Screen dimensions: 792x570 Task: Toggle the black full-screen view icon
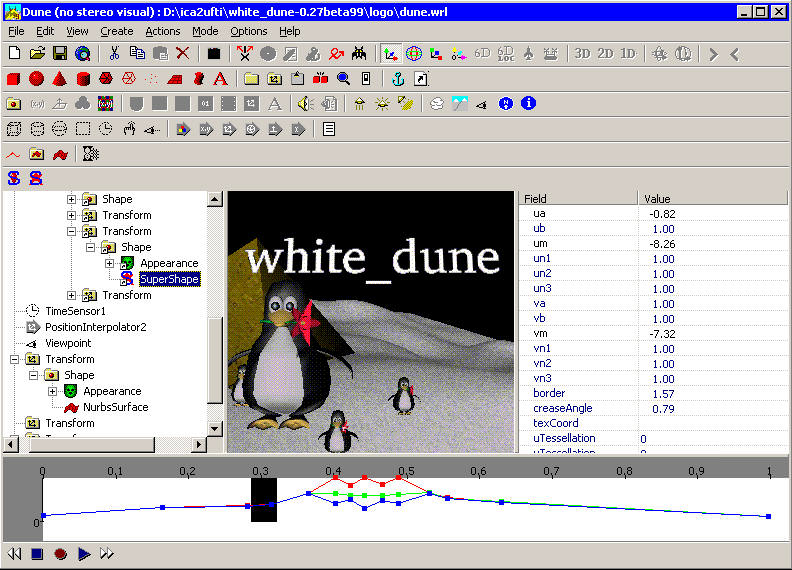click(x=214, y=54)
